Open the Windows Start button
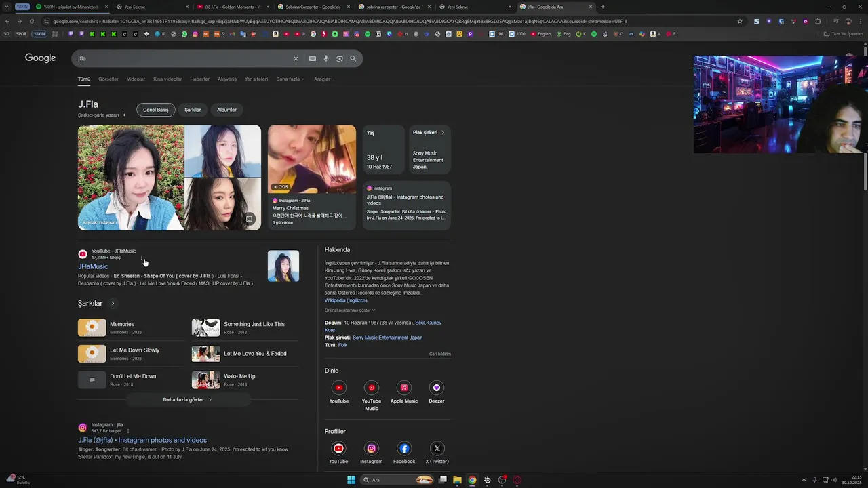Screen dimensions: 868x488 click(x=351, y=480)
